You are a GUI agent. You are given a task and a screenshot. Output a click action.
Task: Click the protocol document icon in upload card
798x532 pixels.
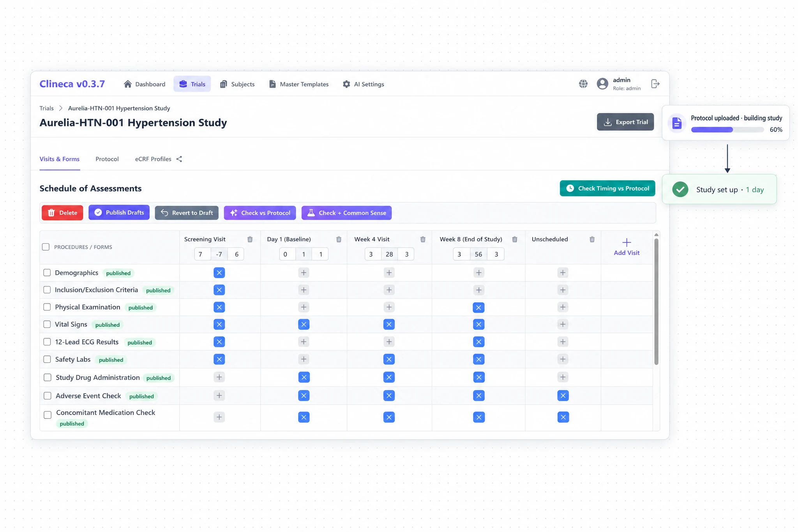(x=677, y=124)
